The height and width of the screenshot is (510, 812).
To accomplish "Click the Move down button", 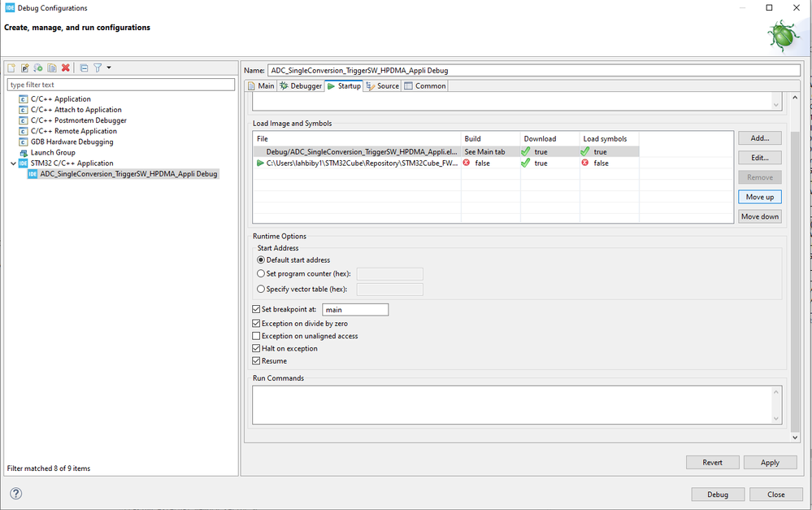I will pyautogui.click(x=760, y=216).
